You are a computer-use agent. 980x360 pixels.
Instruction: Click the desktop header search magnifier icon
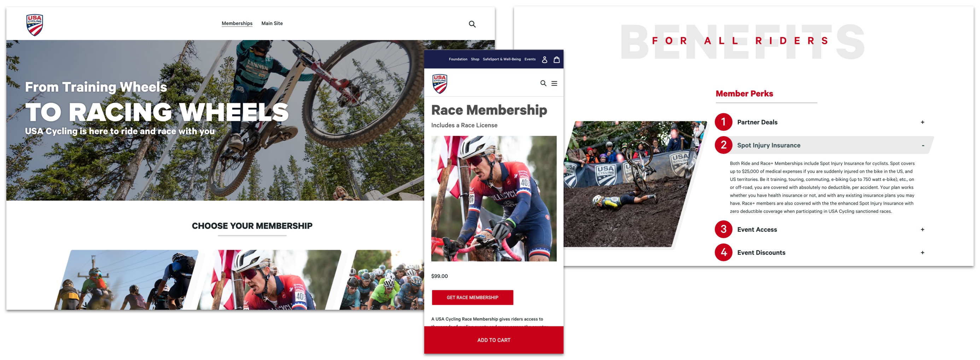(472, 24)
